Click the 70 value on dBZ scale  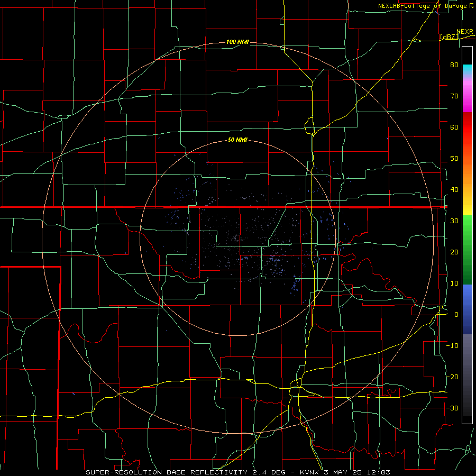point(454,96)
